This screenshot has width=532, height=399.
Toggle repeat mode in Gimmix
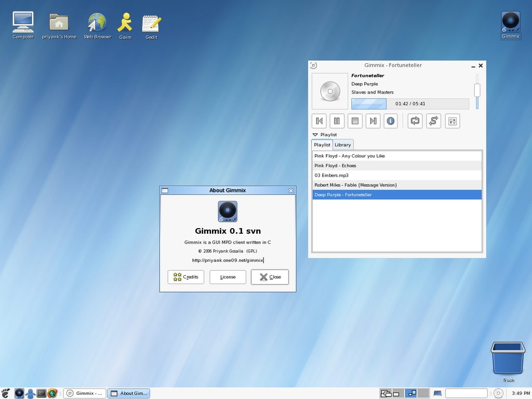(415, 121)
